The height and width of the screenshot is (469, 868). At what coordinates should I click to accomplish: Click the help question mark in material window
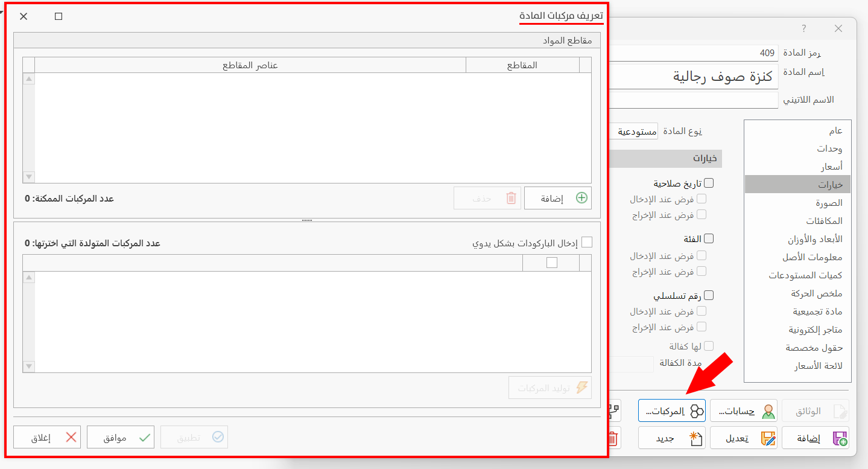click(804, 28)
